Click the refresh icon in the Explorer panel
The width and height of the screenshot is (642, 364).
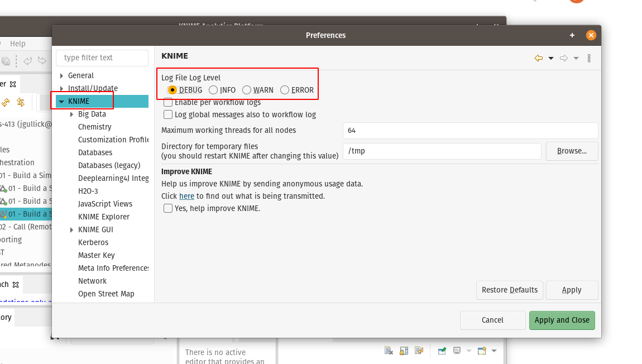(6, 102)
